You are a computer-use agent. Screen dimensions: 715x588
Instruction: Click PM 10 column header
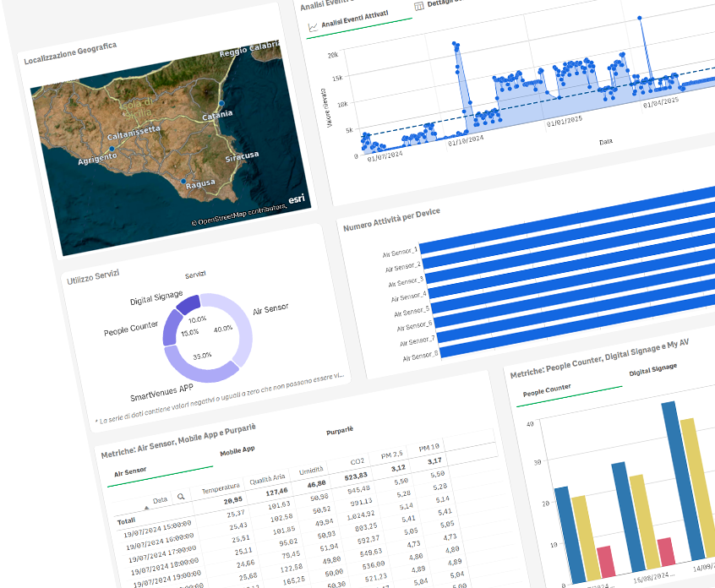tap(429, 448)
